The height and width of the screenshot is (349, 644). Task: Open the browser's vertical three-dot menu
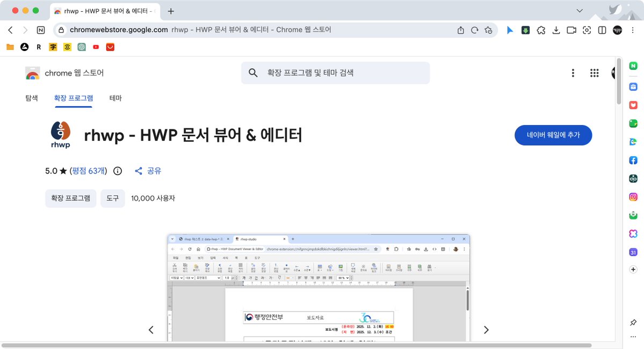633,30
